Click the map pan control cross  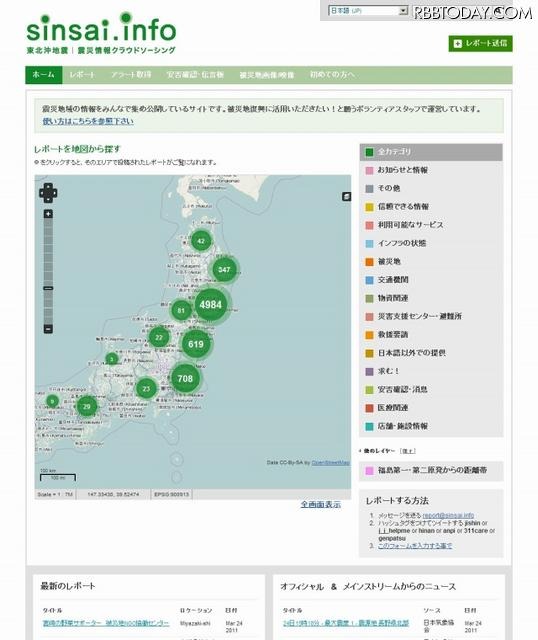pos(48,193)
